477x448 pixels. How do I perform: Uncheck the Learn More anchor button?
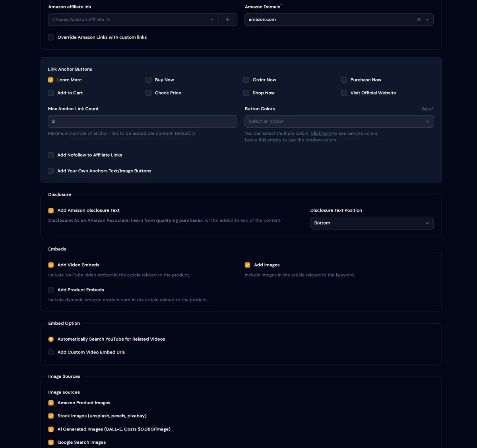point(51,80)
